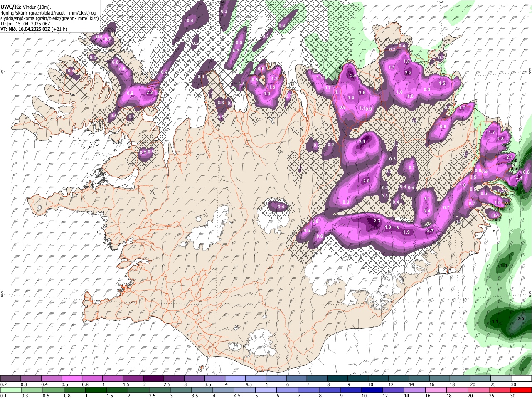Pick the 25–30 red-pink rain legend swatch

(500, 390)
